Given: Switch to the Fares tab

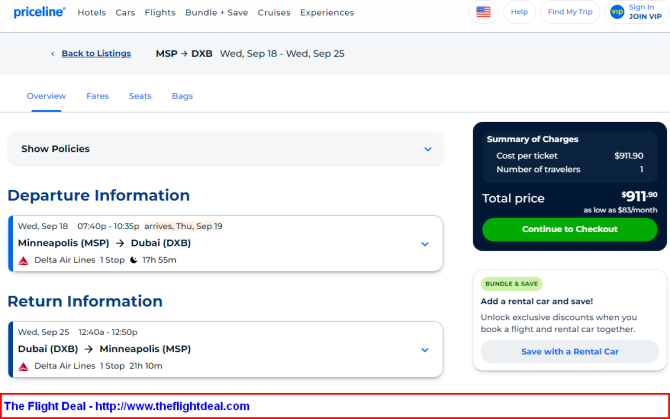Looking at the screenshot, I should [97, 96].
